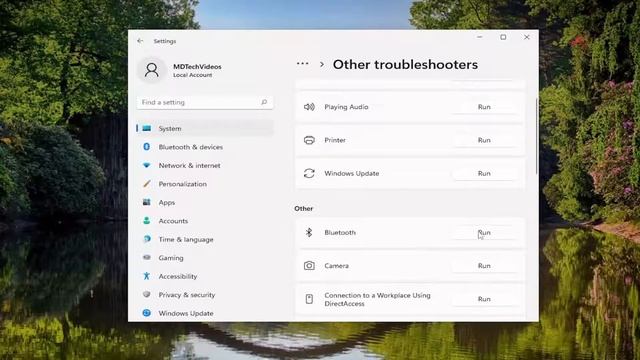Click the vertical scrollbar of troubleshooters list

pyautogui.click(x=536, y=137)
